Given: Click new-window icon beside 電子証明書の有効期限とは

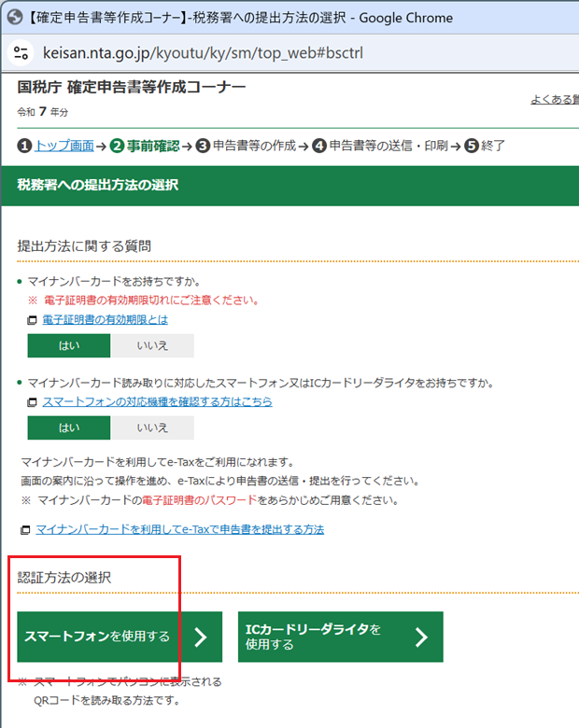Looking at the screenshot, I should pyautogui.click(x=33, y=320).
